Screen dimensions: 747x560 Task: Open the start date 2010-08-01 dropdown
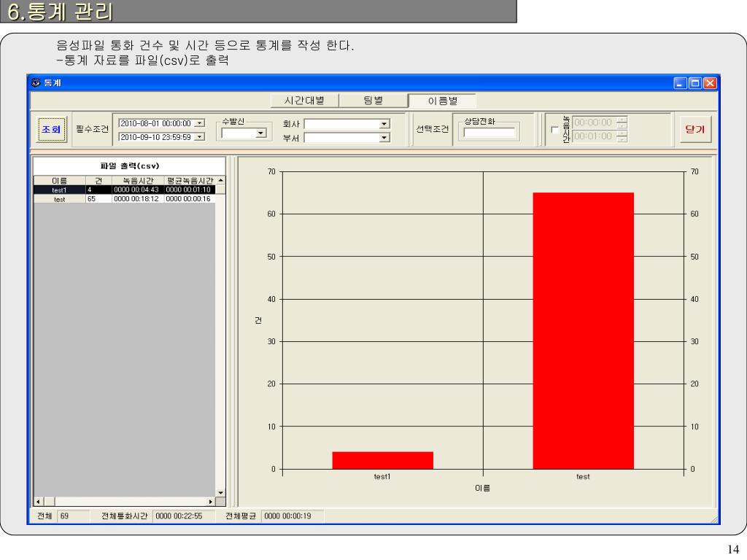(200, 123)
